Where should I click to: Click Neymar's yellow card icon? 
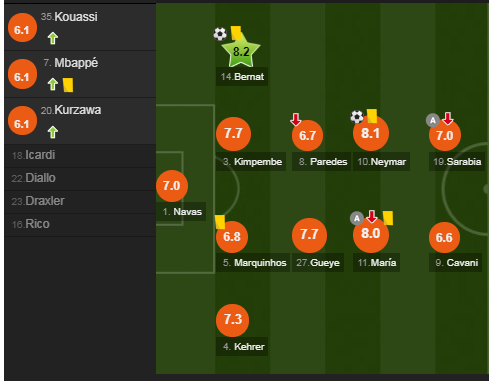tap(372, 116)
